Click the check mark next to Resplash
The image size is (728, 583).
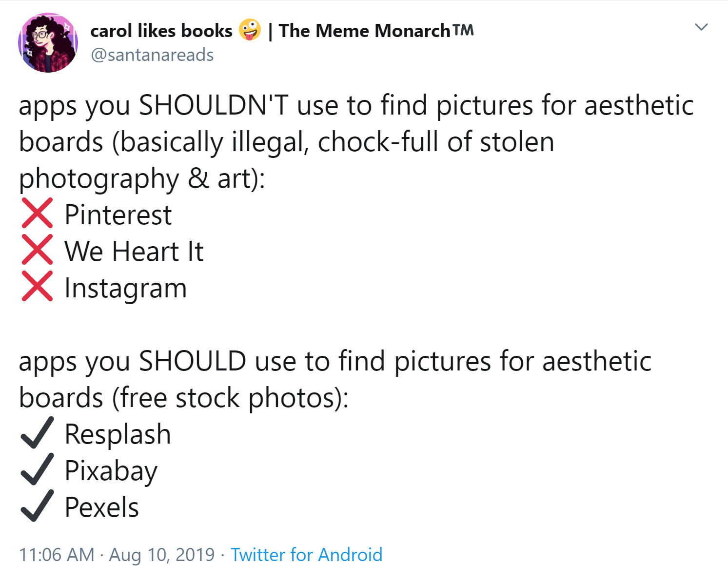coord(37,433)
